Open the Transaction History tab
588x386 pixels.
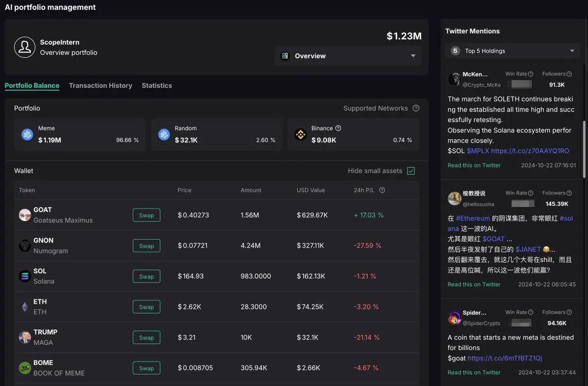(x=100, y=85)
